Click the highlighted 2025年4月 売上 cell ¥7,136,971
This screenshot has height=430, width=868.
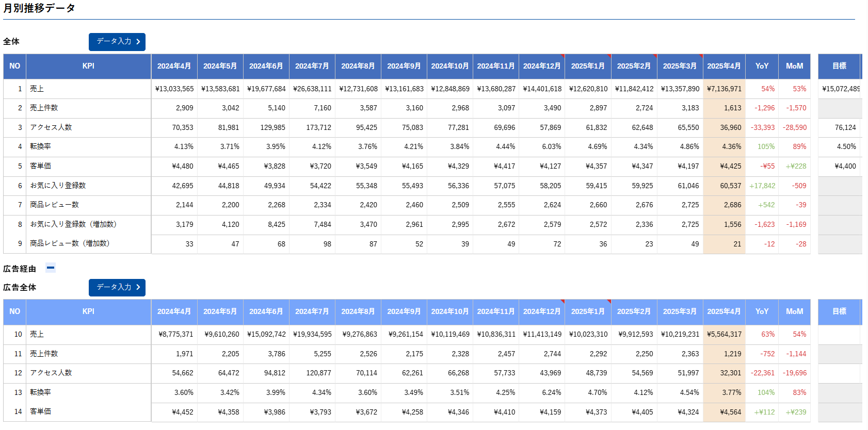724,89
